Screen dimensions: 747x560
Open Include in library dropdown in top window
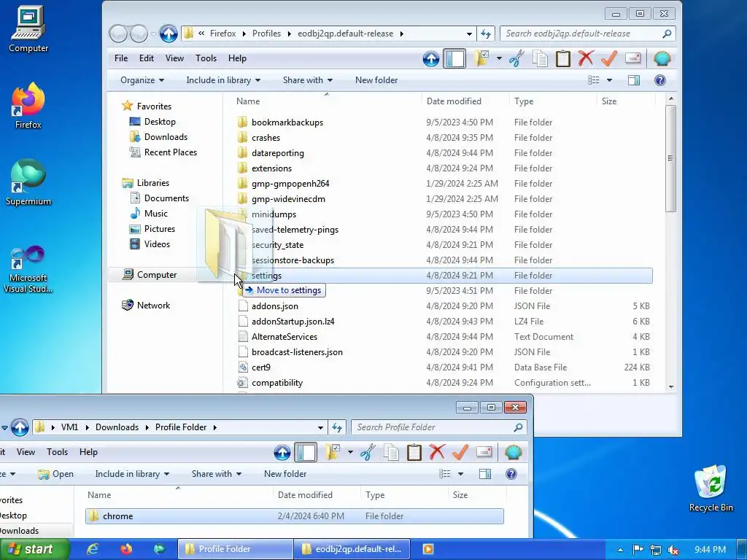point(223,80)
